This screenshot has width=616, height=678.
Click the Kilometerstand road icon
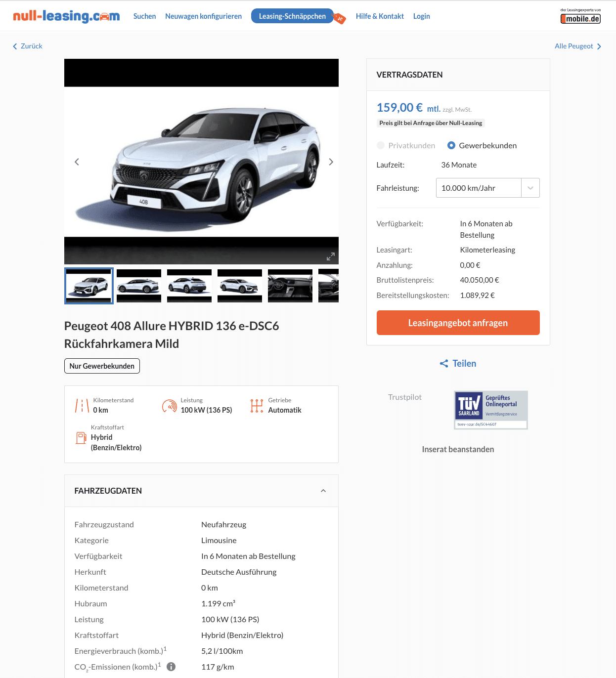click(82, 406)
